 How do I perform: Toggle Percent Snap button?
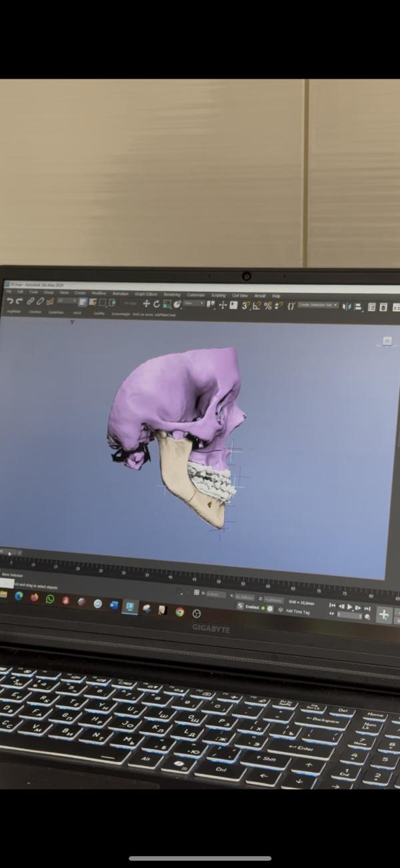coord(268,306)
